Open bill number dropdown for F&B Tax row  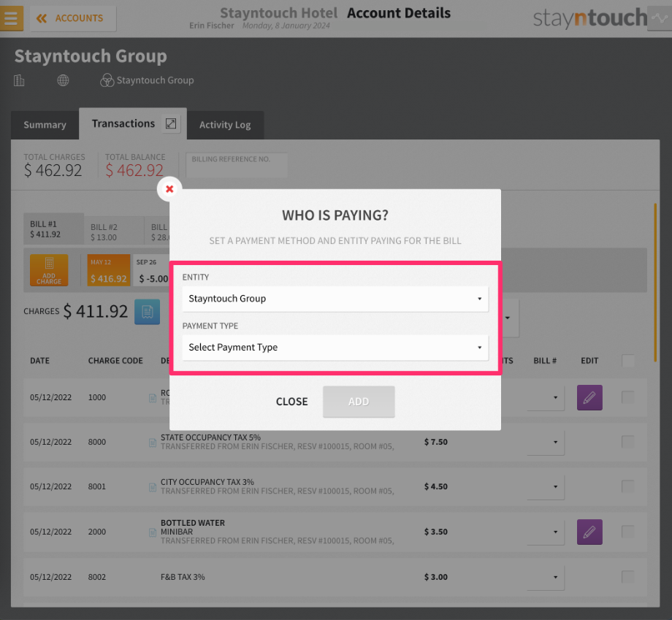pyautogui.click(x=546, y=577)
